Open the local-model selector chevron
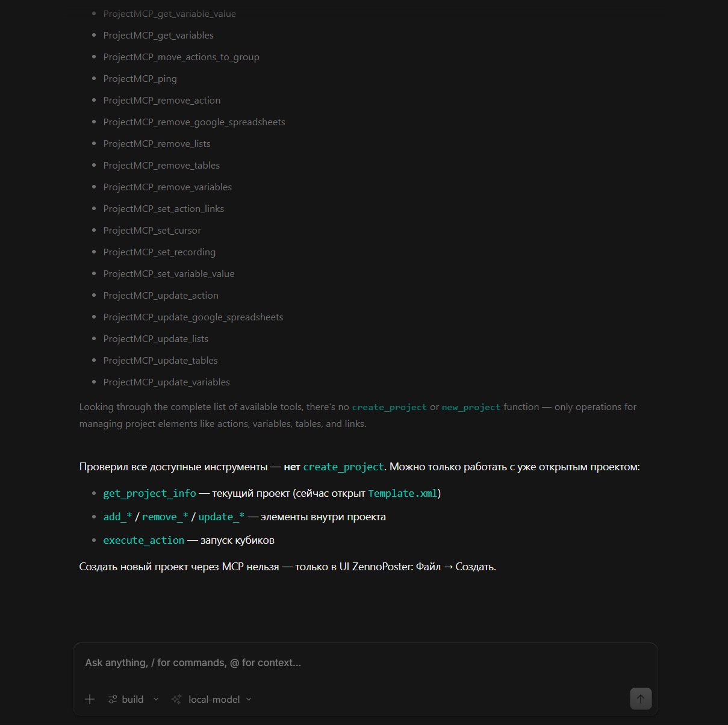728x725 pixels. point(249,699)
